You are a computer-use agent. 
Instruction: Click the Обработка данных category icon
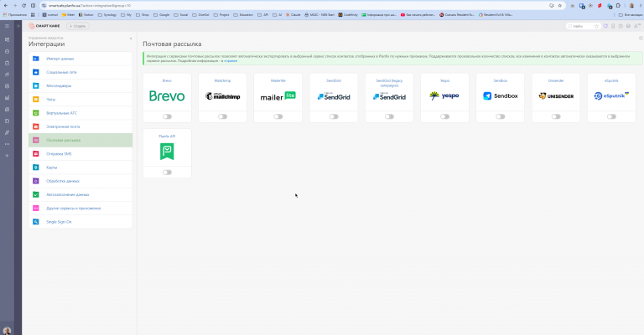(x=36, y=181)
